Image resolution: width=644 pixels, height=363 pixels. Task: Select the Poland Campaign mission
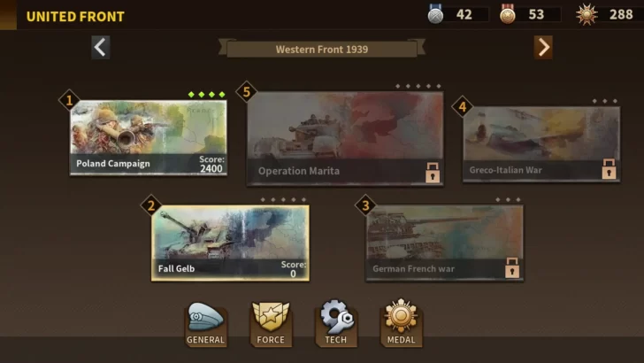coord(149,138)
